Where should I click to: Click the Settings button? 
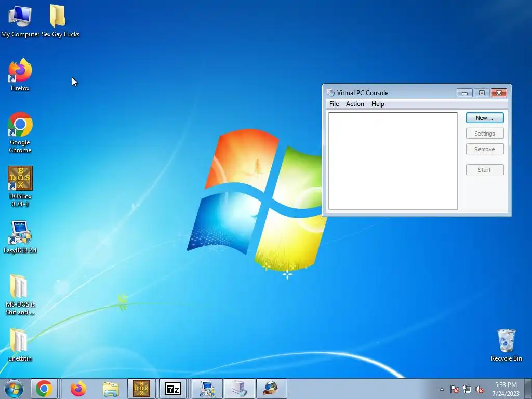pos(485,134)
